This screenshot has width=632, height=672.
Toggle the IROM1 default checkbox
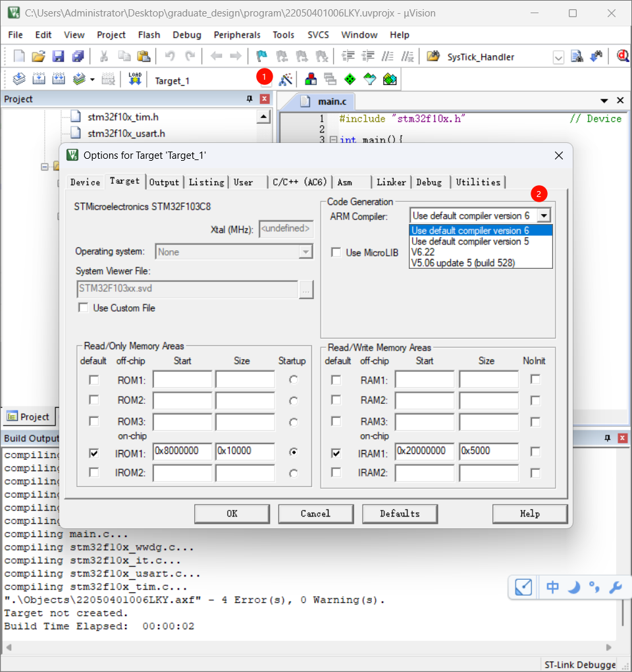(93, 453)
